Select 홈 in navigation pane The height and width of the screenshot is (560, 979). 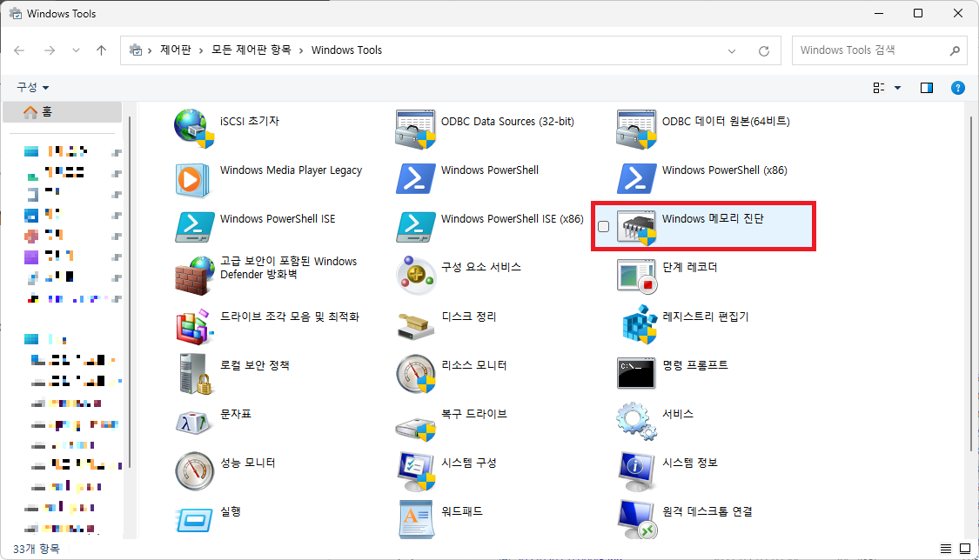[x=63, y=111]
